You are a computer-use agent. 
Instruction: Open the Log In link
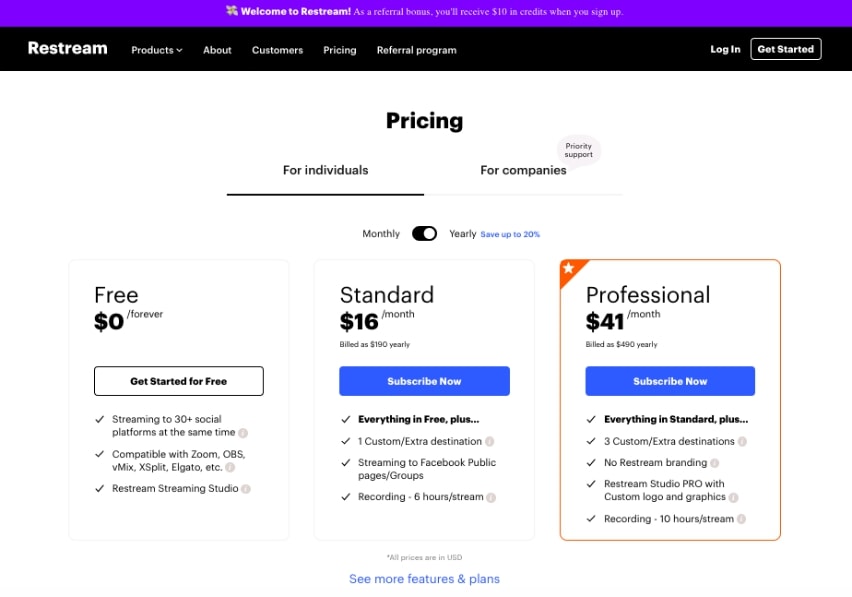[725, 49]
